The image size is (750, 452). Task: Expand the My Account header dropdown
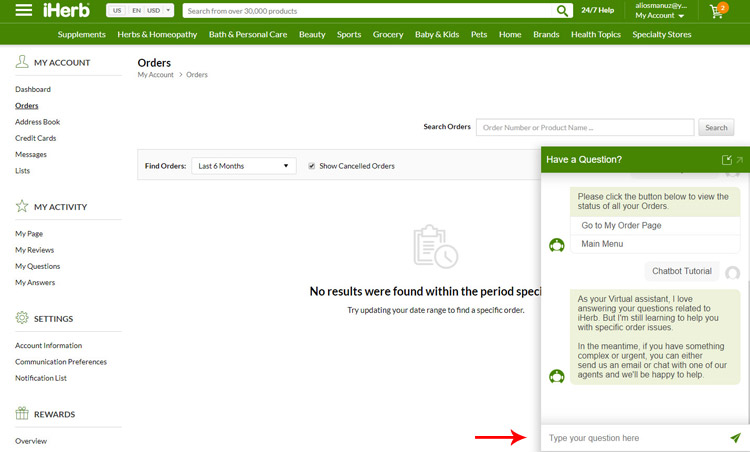659,15
